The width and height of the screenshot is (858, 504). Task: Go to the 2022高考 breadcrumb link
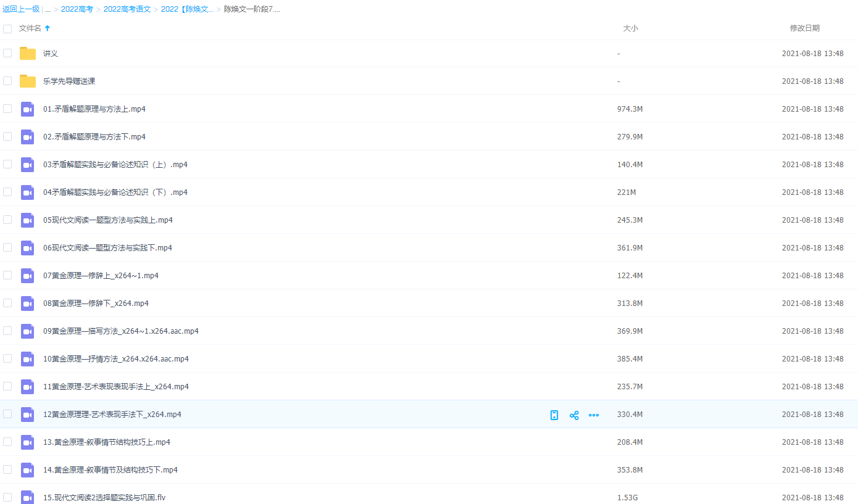[x=77, y=9]
